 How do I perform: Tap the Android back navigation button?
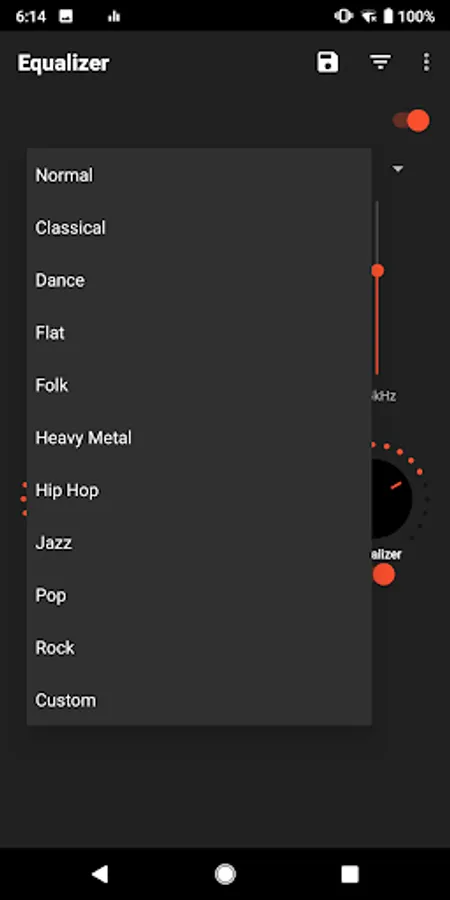click(x=100, y=874)
